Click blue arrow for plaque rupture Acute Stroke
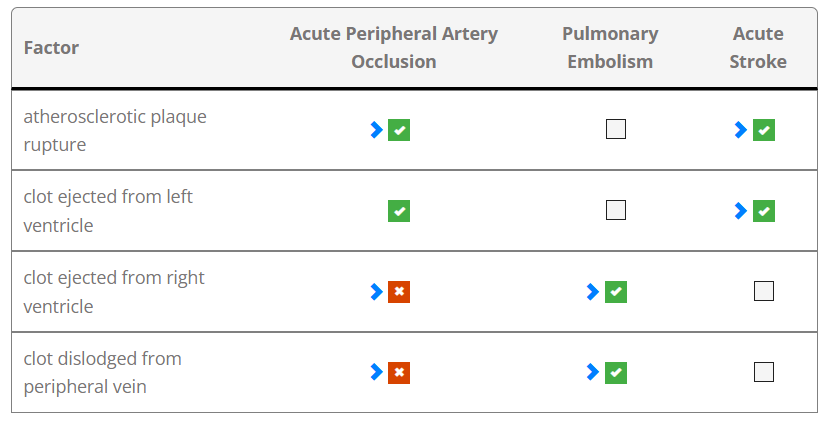The height and width of the screenshot is (434, 827). point(741,130)
